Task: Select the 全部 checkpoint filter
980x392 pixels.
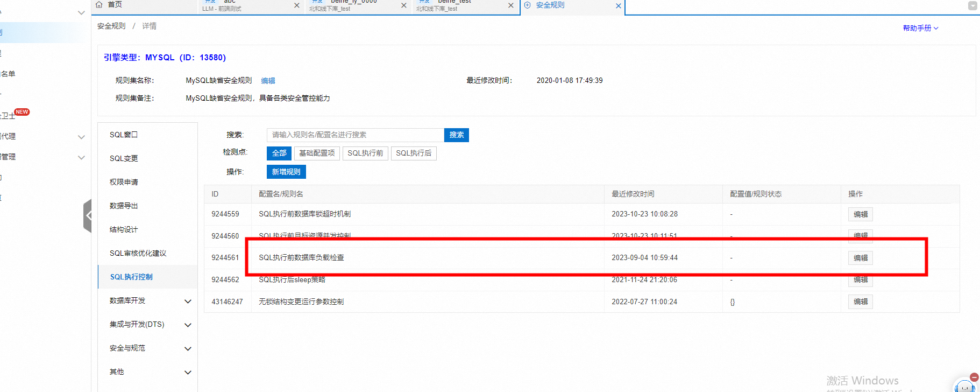Action: (x=279, y=153)
